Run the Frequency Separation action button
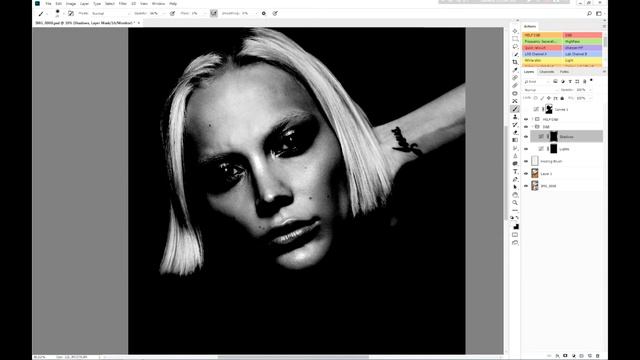 (542, 42)
